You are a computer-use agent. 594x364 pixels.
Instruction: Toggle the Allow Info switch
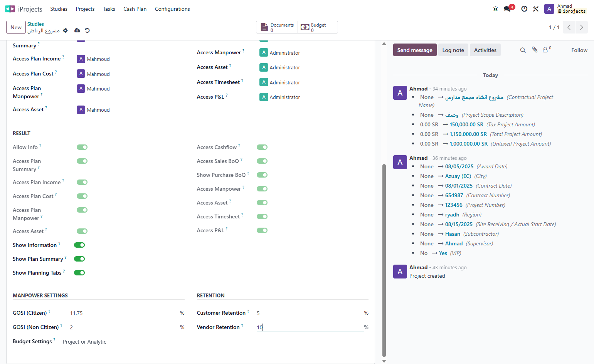click(82, 147)
